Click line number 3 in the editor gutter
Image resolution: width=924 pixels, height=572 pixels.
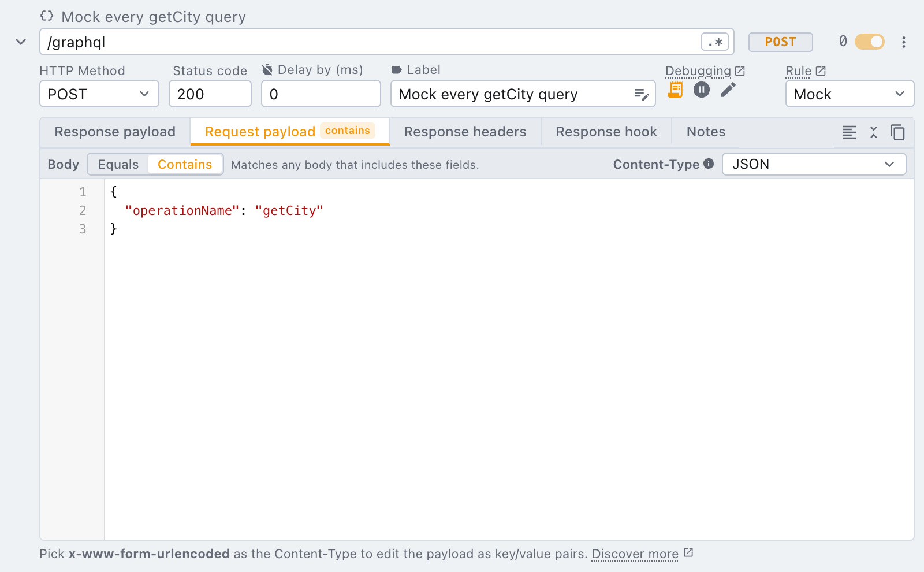(x=83, y=229)
